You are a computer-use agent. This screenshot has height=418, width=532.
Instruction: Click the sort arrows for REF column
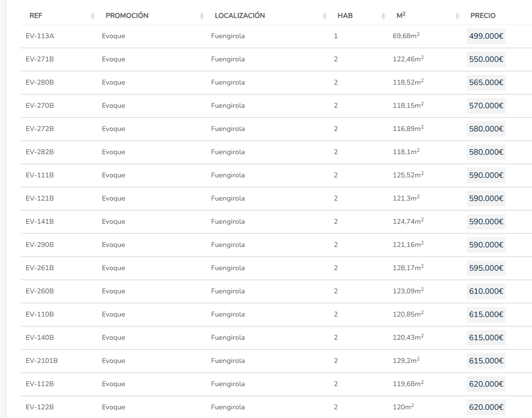pos(92,16)
